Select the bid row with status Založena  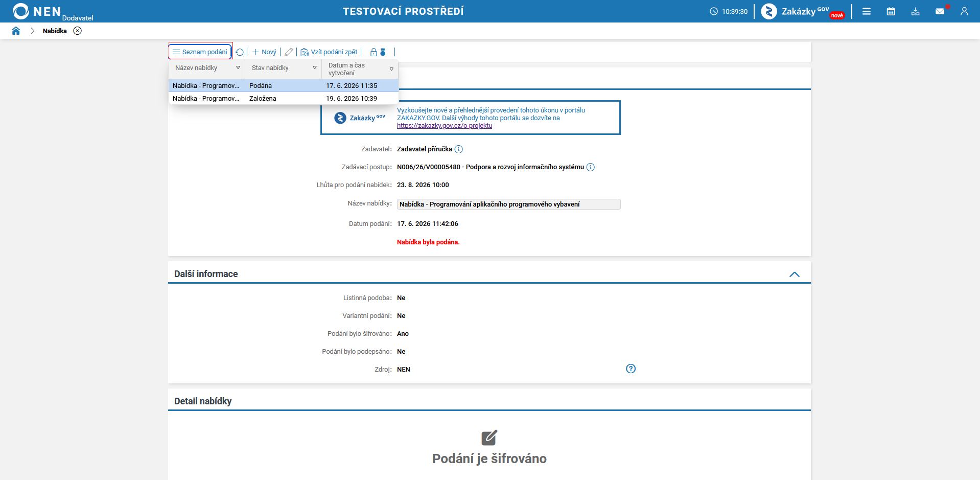[x=284, y=98]
